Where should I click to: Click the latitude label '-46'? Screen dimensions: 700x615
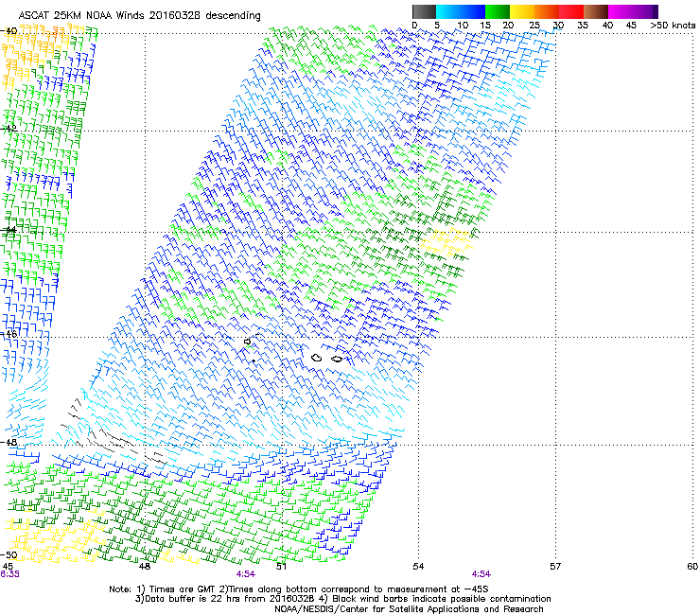click(9, 334)
